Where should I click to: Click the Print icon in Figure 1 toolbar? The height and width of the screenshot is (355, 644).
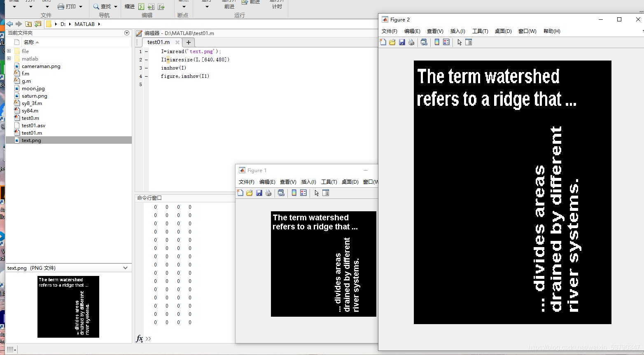tap(268, 193)
